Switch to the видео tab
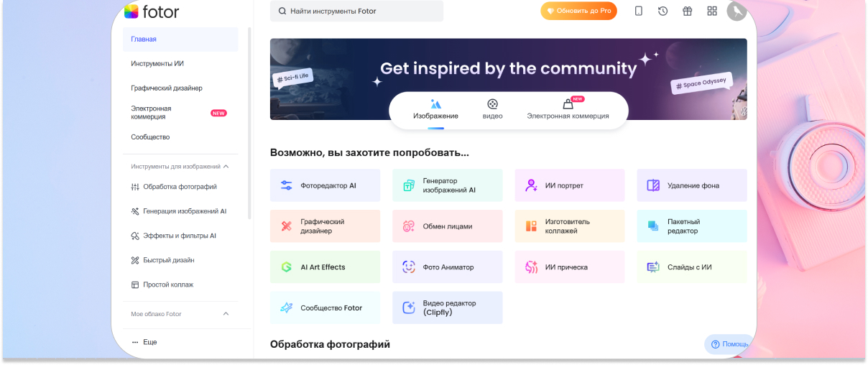Viewport: 868px width, 365px height. click(x=492, y=110)
